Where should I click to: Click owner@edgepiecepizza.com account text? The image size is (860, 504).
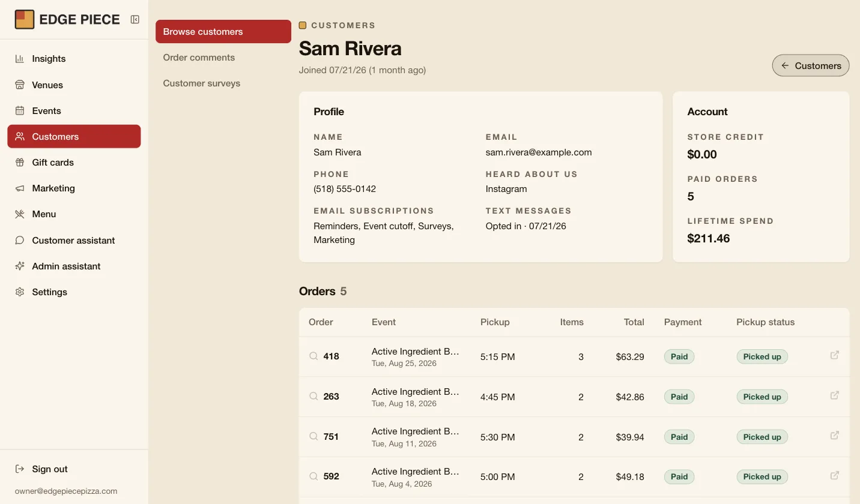pos(66,491)
